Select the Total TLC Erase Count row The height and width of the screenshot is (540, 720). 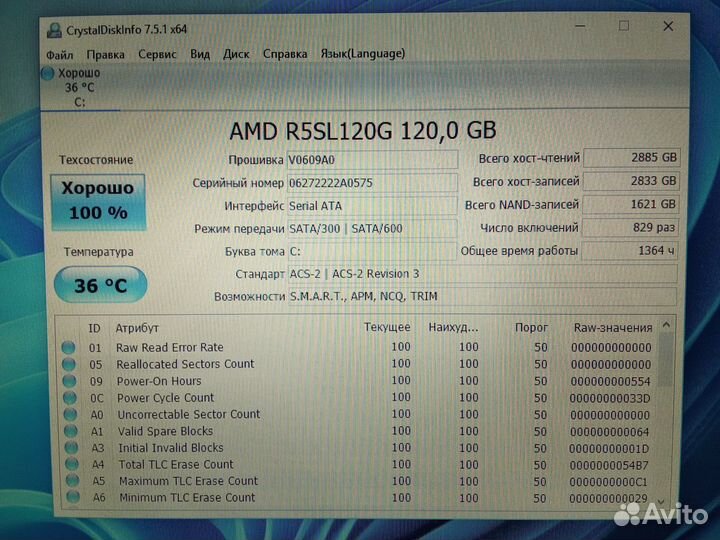click(x=357, y=464)
